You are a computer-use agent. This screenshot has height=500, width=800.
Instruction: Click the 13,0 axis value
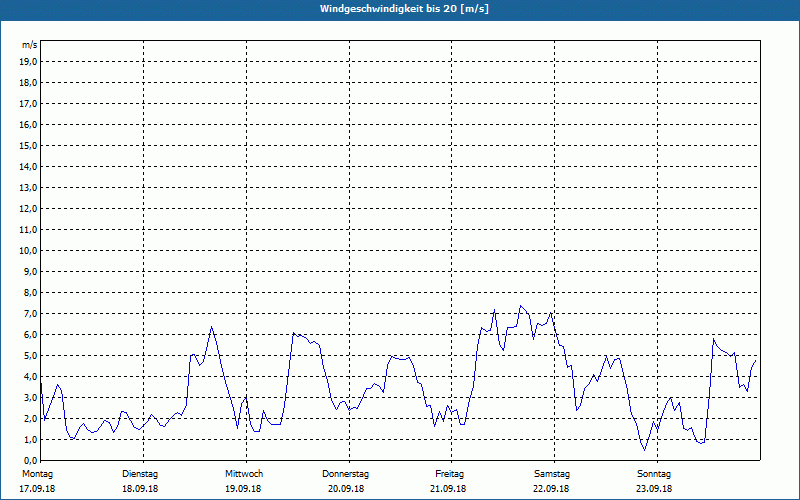28,188
